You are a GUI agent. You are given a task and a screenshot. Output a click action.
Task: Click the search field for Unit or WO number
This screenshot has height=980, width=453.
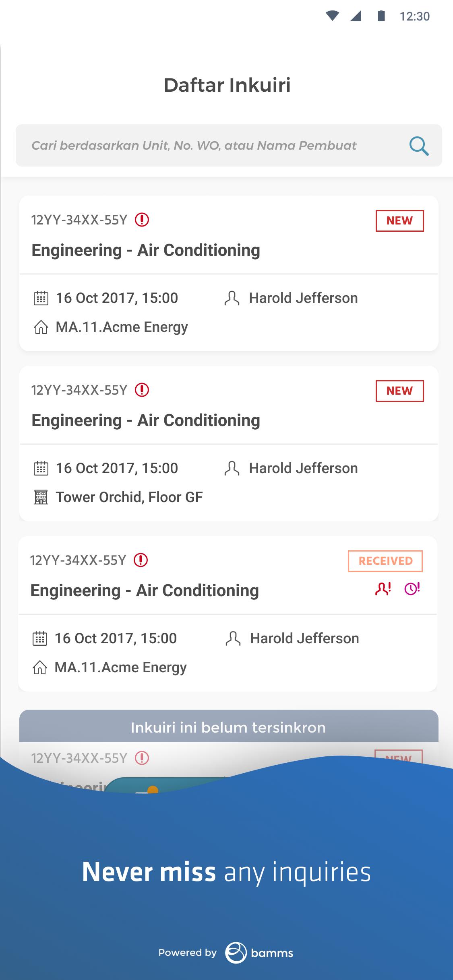229,145
